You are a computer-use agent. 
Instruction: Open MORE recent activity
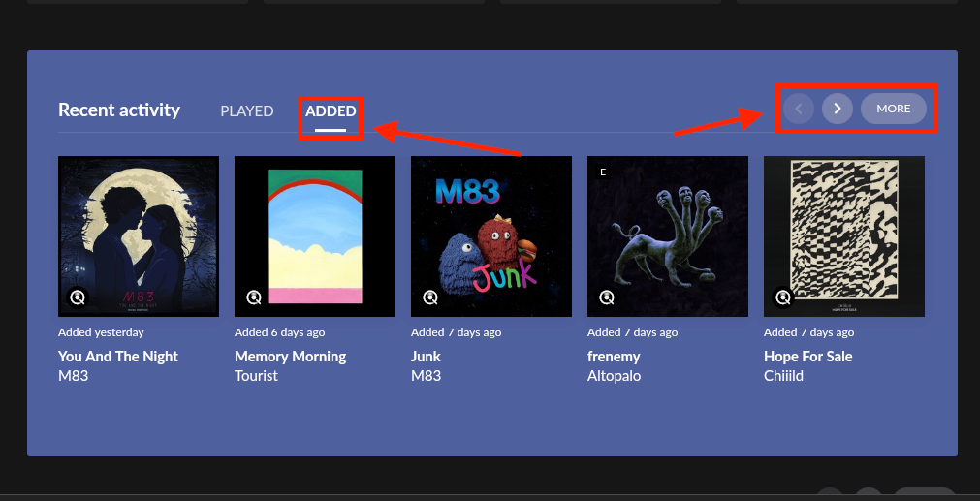(893, 109)
